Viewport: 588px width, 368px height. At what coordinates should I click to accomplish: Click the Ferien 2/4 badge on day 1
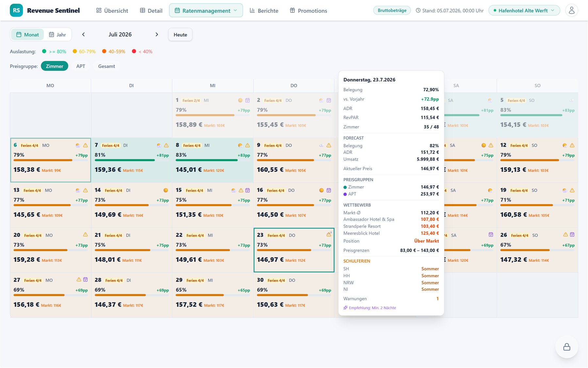tap(191, 100)
